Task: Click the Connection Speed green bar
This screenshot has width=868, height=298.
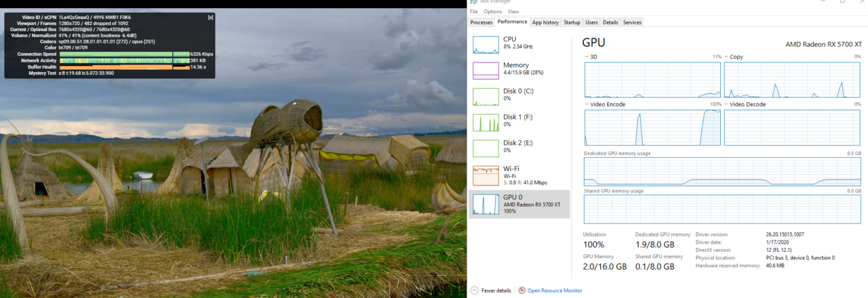Action: click(x=124, y=54)
